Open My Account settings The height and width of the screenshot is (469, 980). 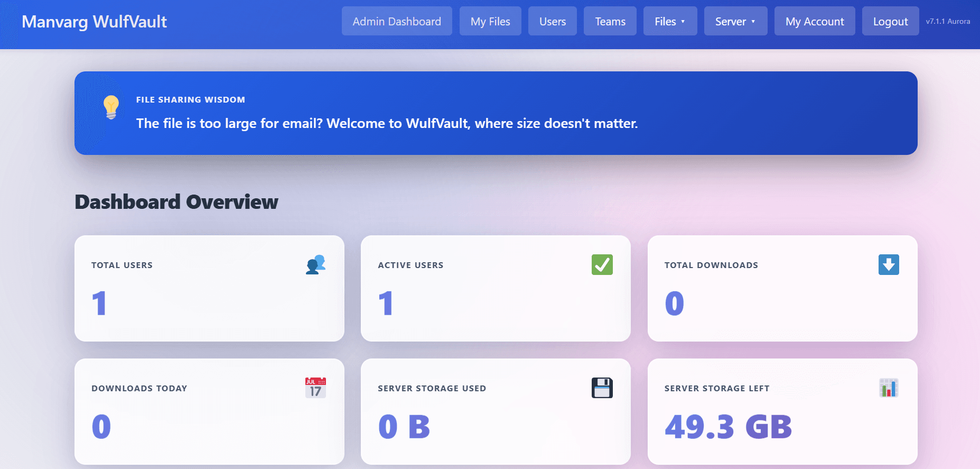(815, 21)
